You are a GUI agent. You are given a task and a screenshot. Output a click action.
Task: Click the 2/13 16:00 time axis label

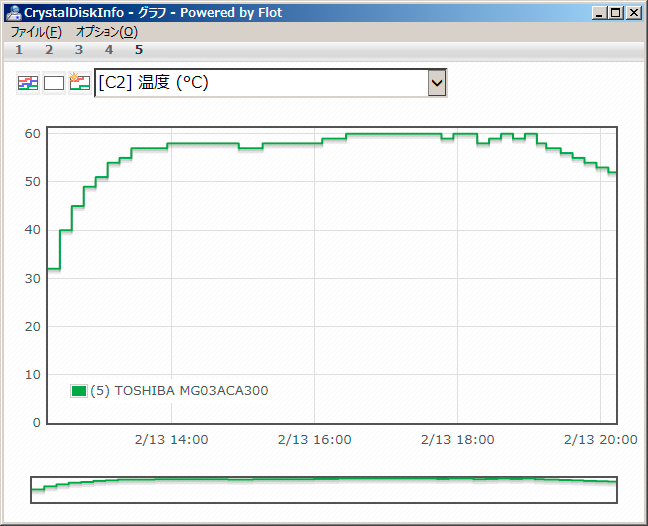pos(314,439)
